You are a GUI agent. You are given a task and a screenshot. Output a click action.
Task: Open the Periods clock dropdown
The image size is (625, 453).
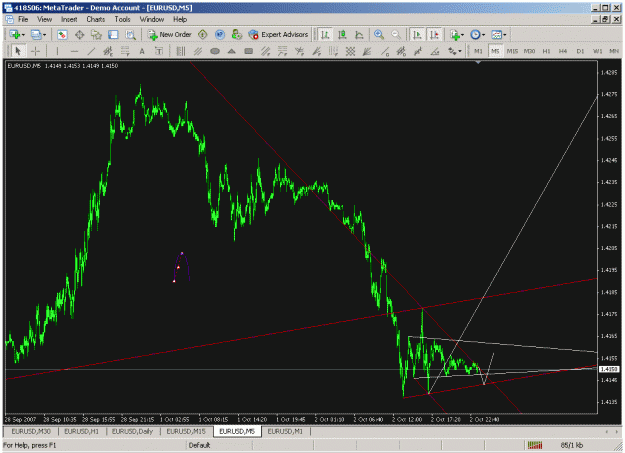pyautogui.click(x=478, y=35)
